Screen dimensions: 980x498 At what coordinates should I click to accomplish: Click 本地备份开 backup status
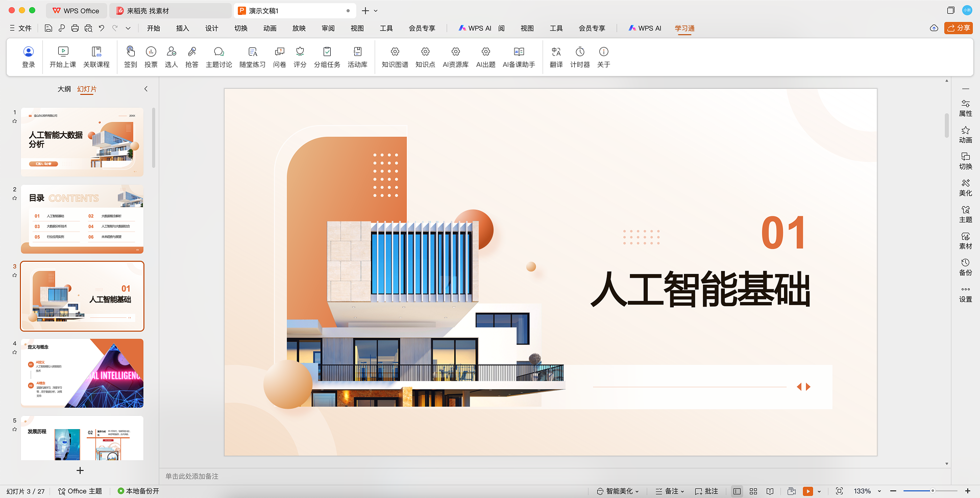tap(138, 491)
